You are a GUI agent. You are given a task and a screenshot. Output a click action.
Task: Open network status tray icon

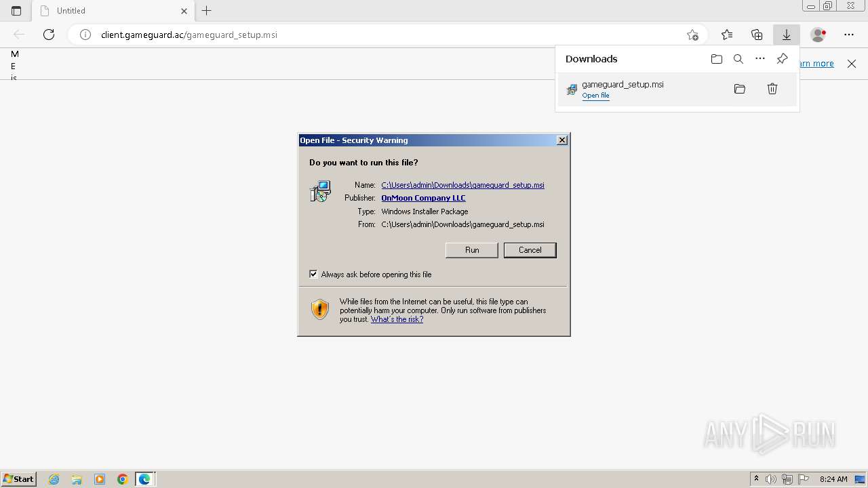tap(787, 479)
